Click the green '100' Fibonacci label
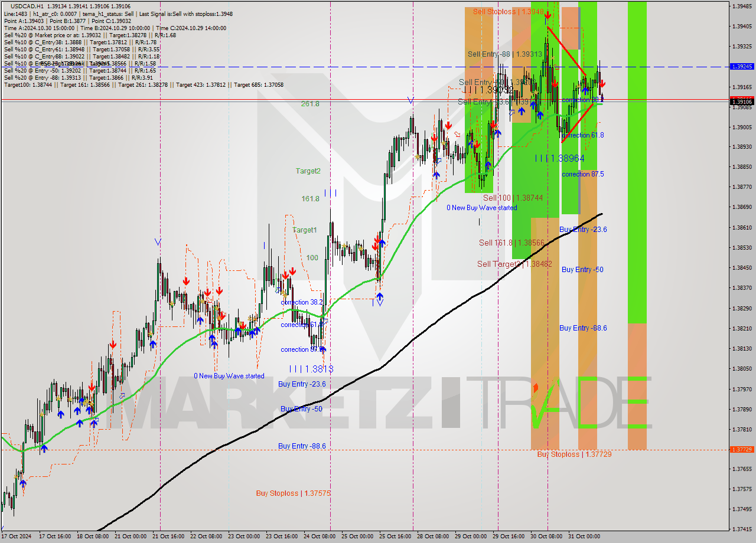This screenshot has width=756, height=543. click(312, 258)
